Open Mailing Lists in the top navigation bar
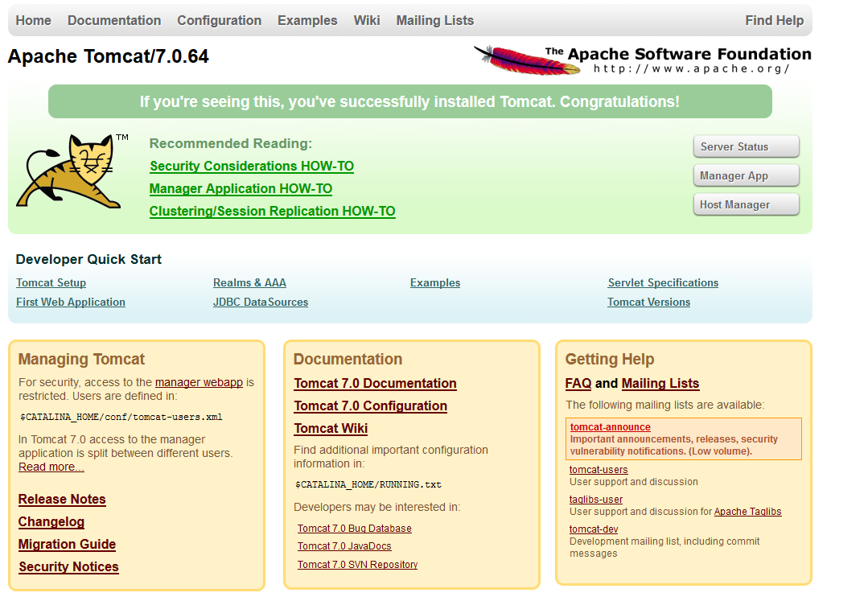This screenshot has width=868, height=601. tap(435, 20)
